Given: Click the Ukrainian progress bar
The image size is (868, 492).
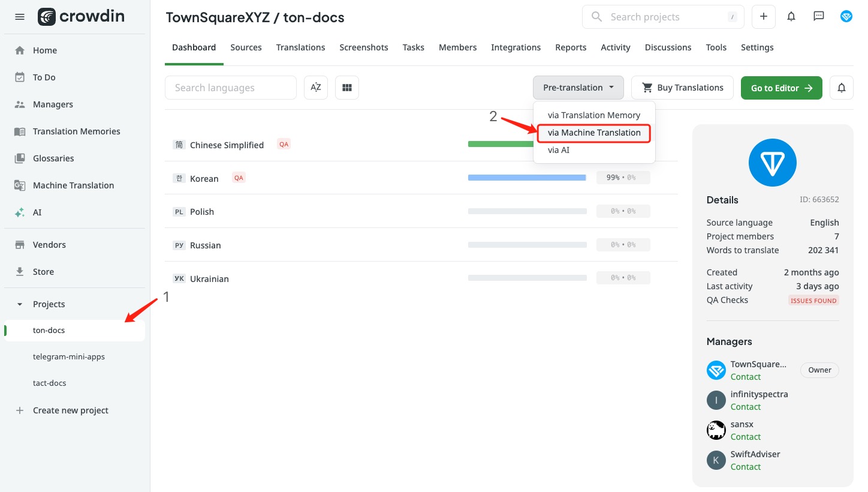Looking at the screenshot, I should click(527, 278).
